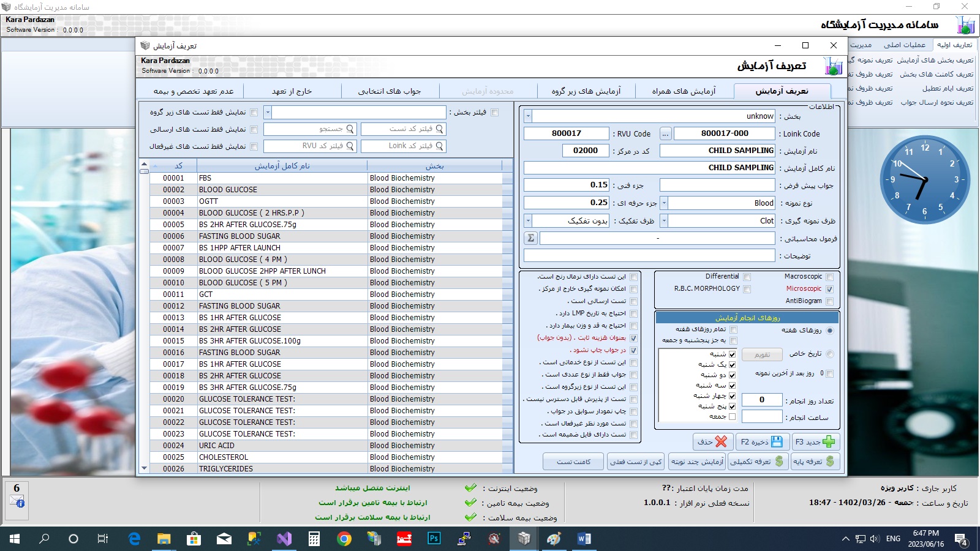980x551 pixels.
Task: Click the sigma icon beside the calculation formula field
Action: (x=530, y=238)
